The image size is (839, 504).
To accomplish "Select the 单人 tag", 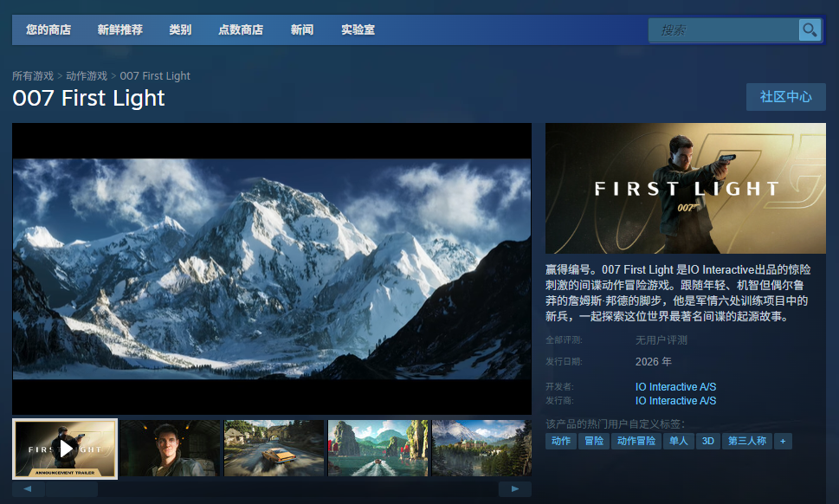I will 679,441.
